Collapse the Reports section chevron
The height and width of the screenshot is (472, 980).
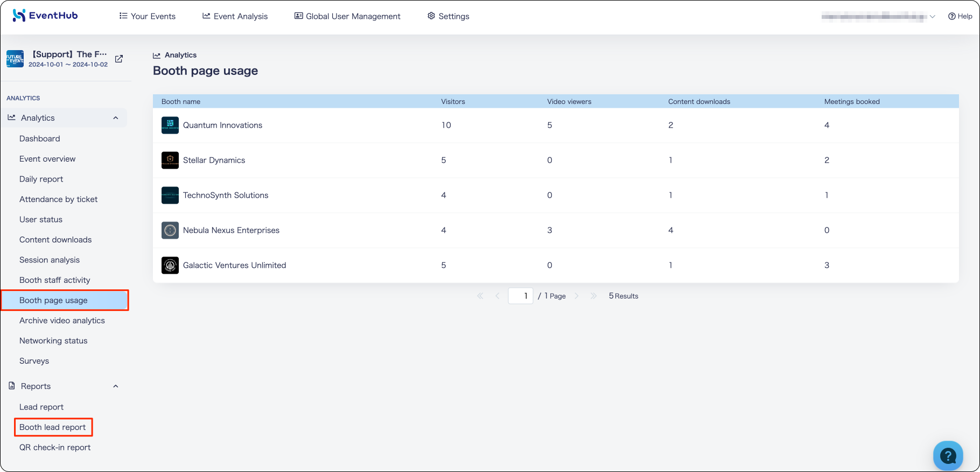[116, 386]
